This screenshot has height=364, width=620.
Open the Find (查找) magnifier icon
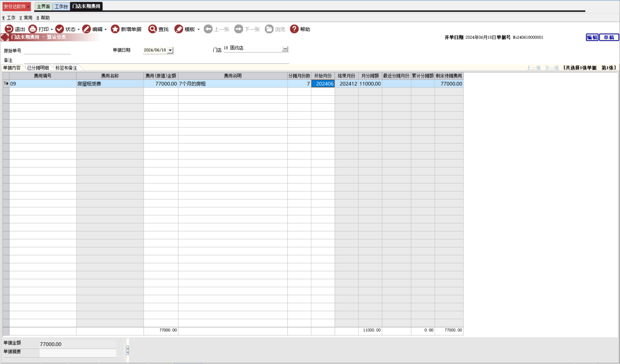pos(152,29)
